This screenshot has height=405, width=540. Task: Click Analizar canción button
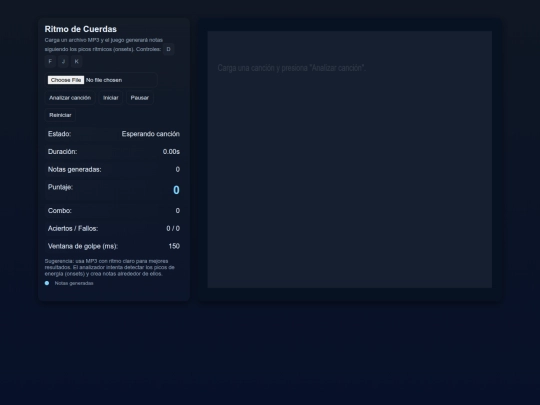(x=70, y=98)
